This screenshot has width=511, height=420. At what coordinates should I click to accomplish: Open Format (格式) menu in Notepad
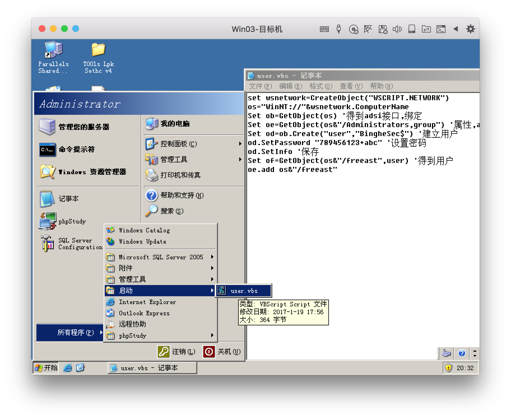pyautogui.click(x=321, y=86)
